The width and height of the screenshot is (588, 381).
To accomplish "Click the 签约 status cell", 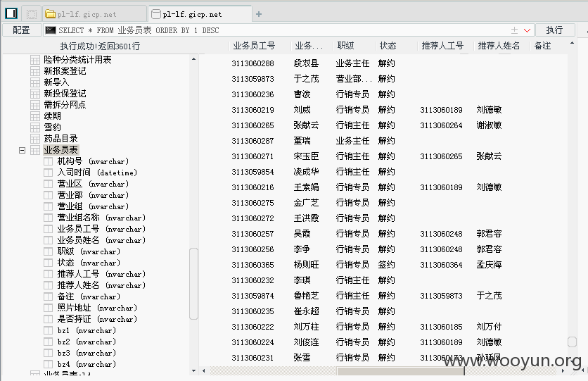I will [x=386, y=265].
